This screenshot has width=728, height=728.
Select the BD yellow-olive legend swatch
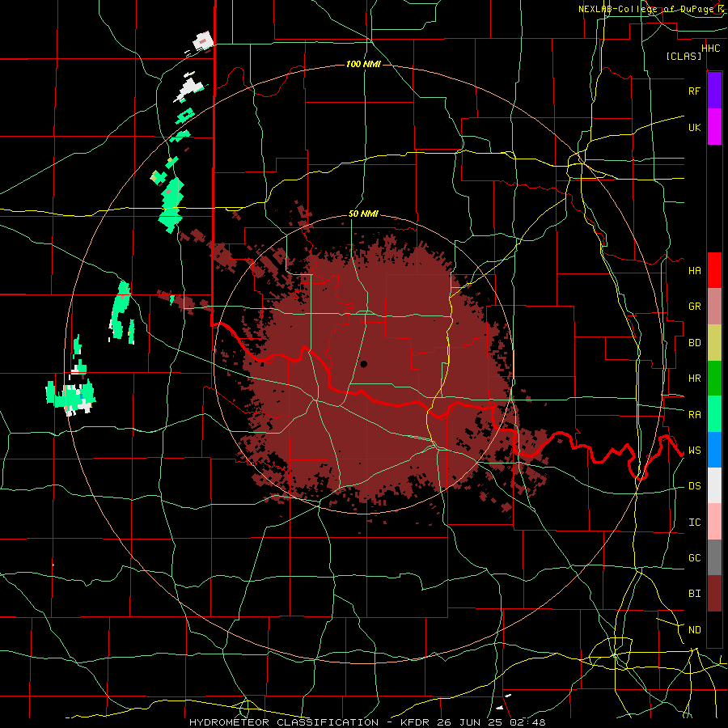pos(714,343)
